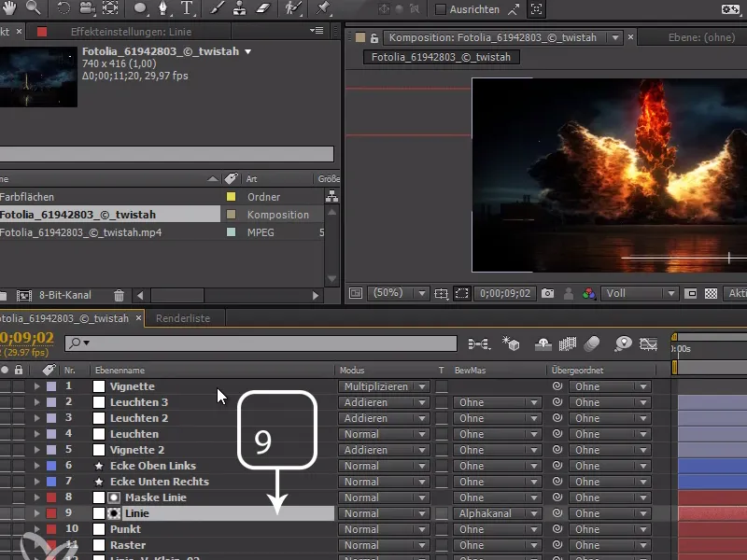Toggle preserve transparency for Ecke Oben Links
The image size is (747, 560).
(x=442, y=466)
